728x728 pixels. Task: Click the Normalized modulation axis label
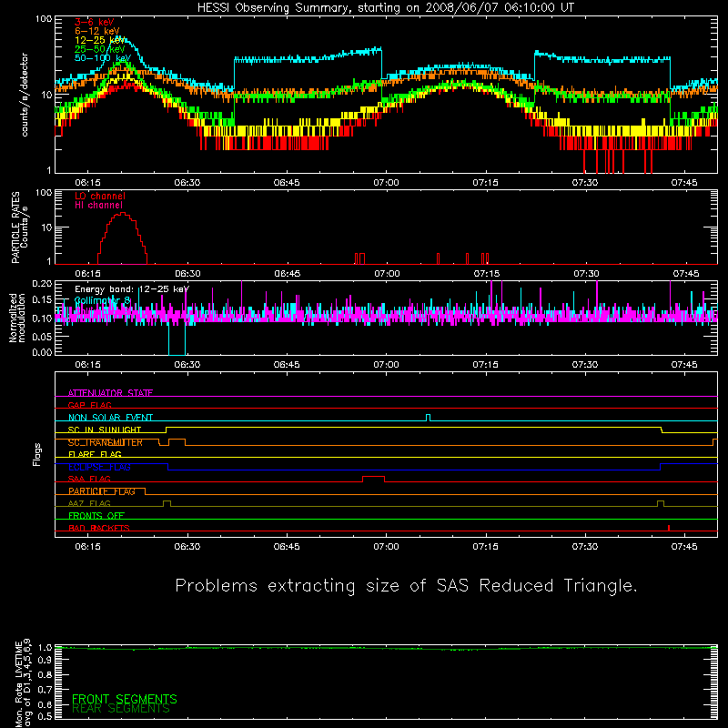click(17, 318)
